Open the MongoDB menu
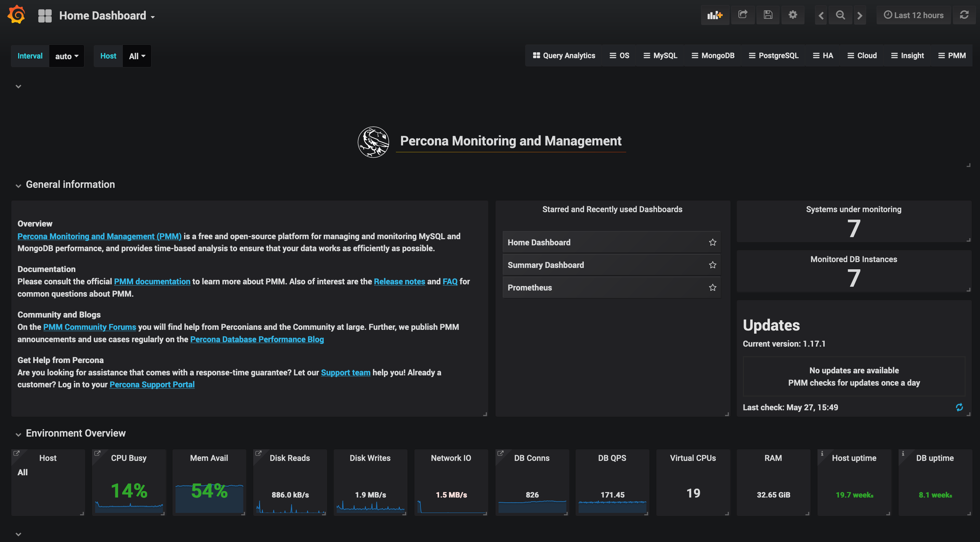Viewport: 980px width, 542px height. coord(712,55)
